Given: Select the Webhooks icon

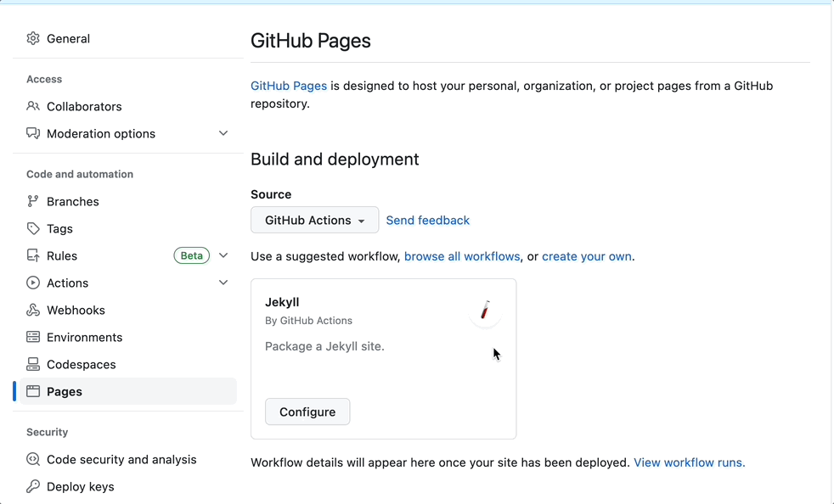Looking at the screenshot, I should tap(32, 310).
